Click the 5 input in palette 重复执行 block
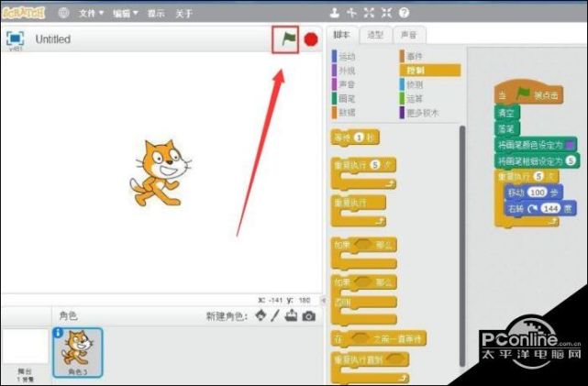Image resolution: width=588 pixels, height=386 pixels. pyautogui.click(x=375, y=165)
